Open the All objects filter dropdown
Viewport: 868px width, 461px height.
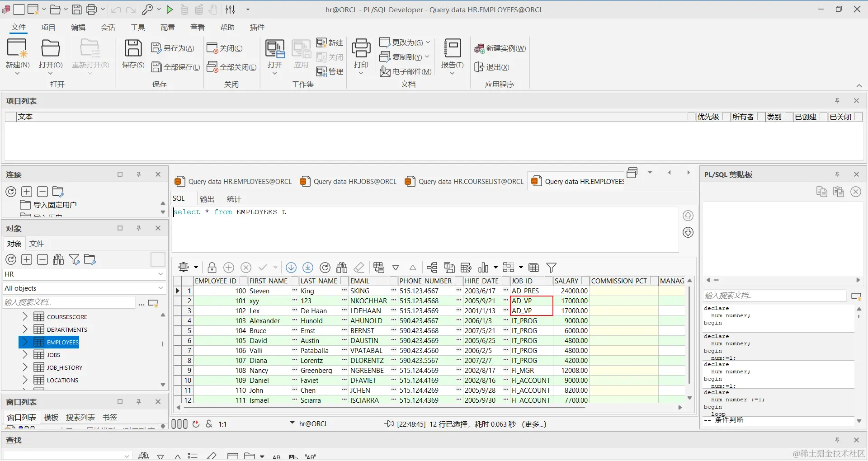click(x=160, y=288)
